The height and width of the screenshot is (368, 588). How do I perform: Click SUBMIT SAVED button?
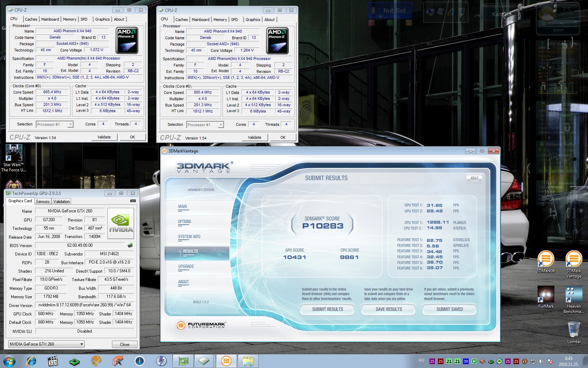pos(449,309)
